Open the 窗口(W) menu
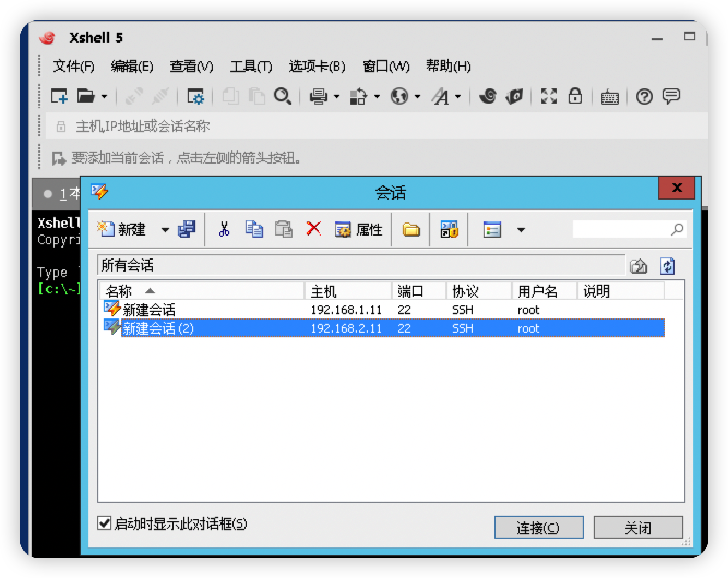Viewport: 728px width, 578px height. point(386,67)
